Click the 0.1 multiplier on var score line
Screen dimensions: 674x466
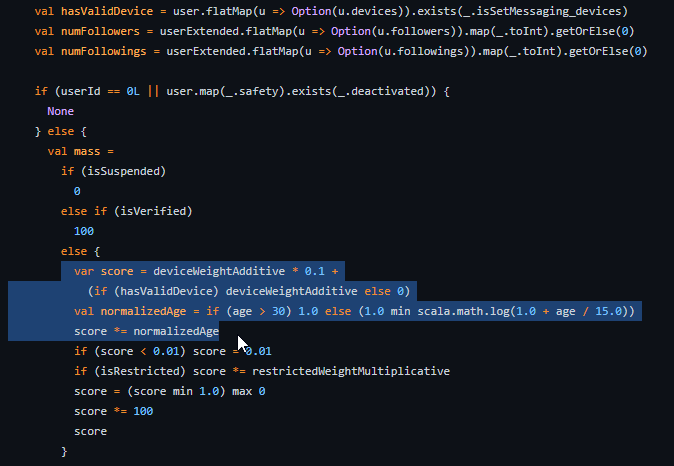click(319, 271)
